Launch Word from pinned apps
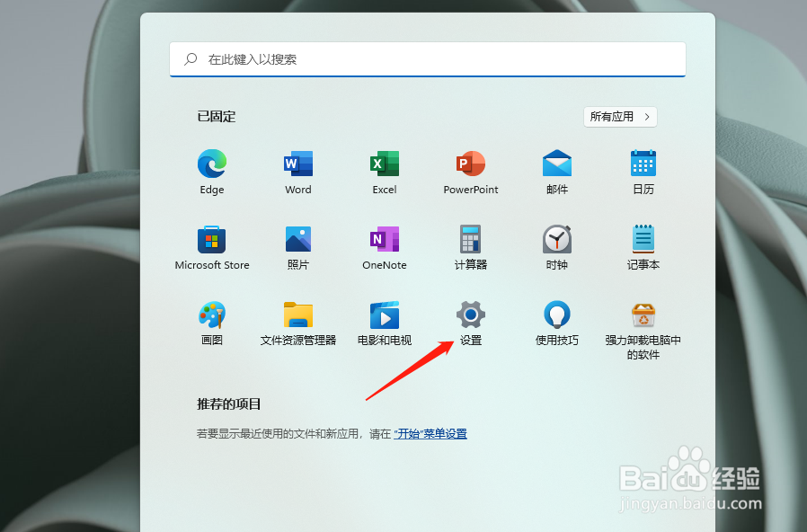 click(x=298, y=172)
